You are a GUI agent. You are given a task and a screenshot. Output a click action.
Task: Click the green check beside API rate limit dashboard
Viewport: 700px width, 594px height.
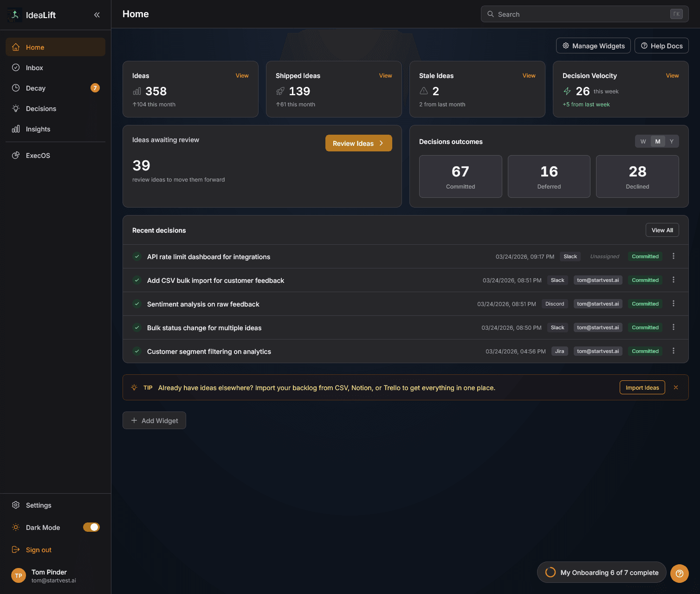click(x=137, y=256)
